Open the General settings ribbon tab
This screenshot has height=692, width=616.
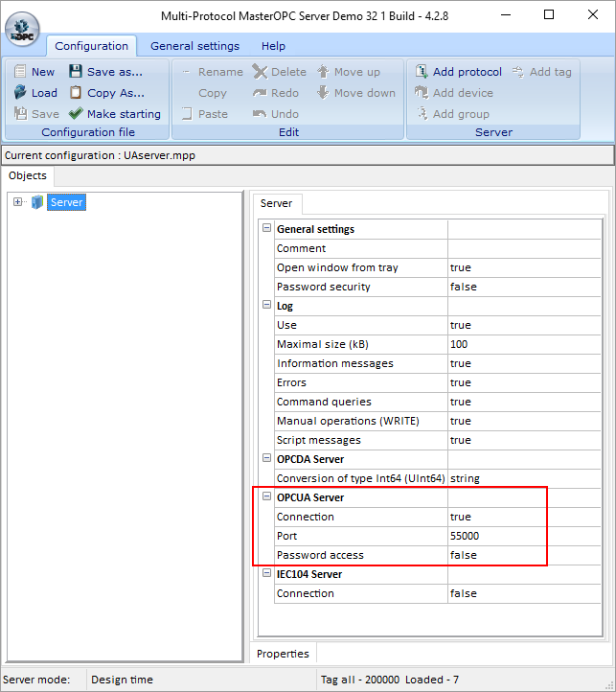pos(194,46)
